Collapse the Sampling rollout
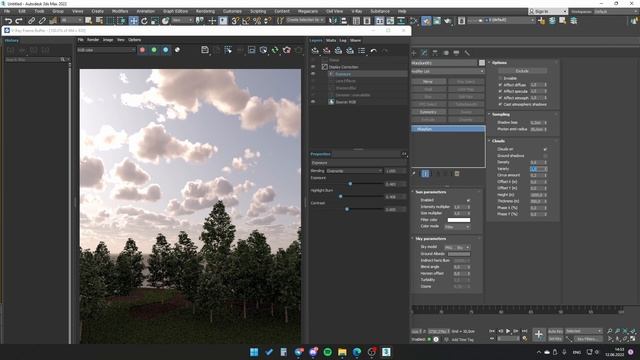Viewport: 640px width, 360px height. pyautogui.click(x=501, y=114)
